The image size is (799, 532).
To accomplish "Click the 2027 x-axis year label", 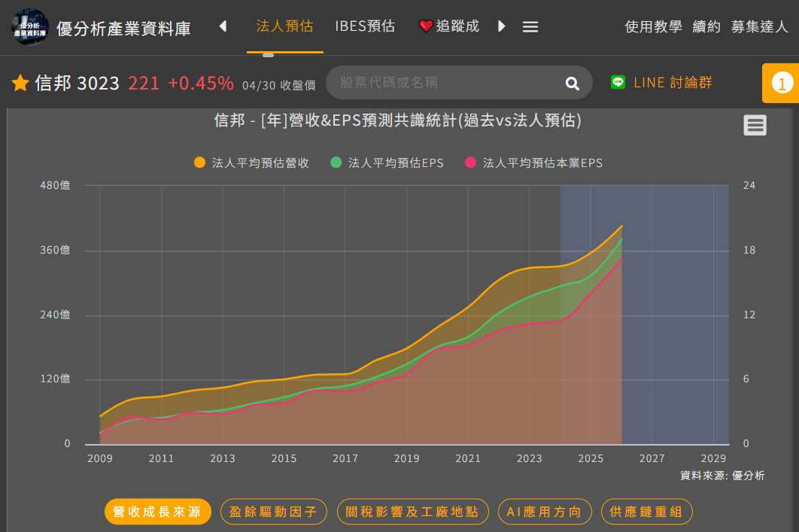I will (x=652, y=458).
